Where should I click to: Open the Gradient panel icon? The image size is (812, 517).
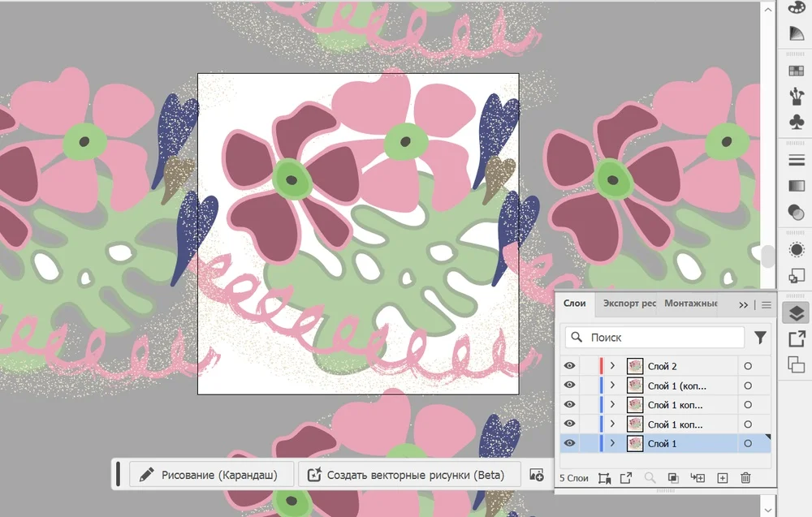[796, 187]
